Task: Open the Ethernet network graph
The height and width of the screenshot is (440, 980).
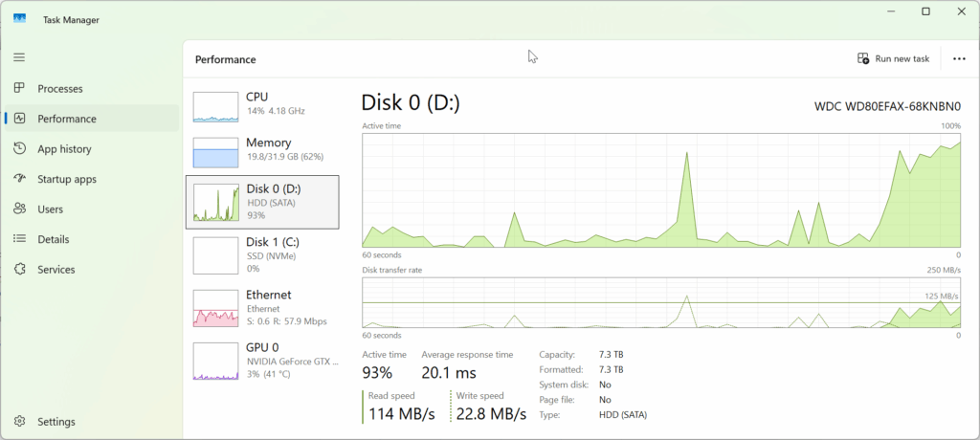Action: [x=262, y=307]
